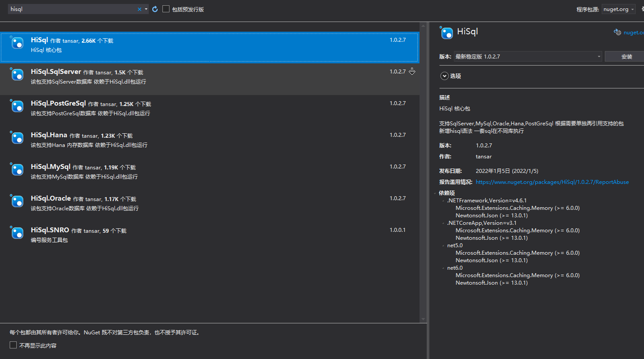Select the HiSql.PostGreSql package title
Image resolution: width=644 pixels, height=359 pixels.
pos(58,103)
